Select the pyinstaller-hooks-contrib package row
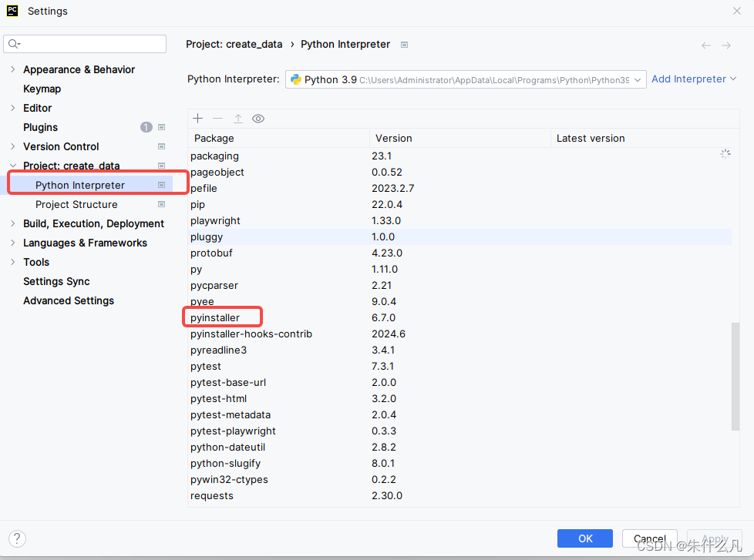754x560 pixels. coord(459,334)
